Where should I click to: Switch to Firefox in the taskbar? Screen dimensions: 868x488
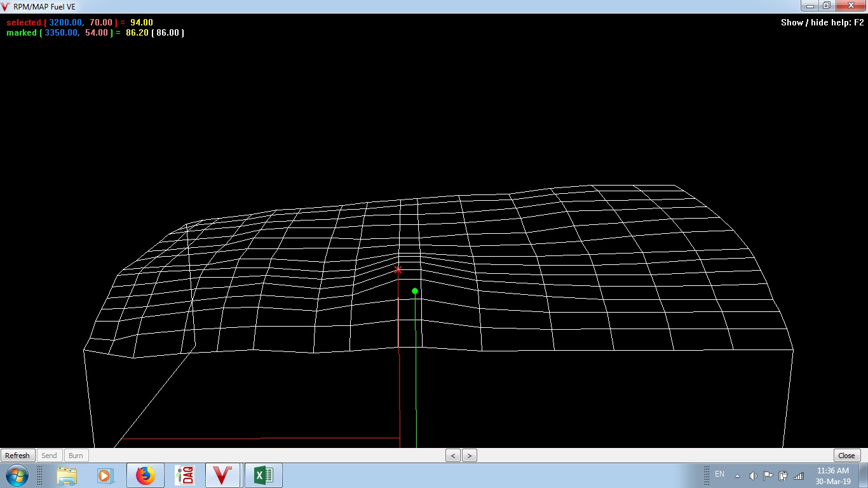coord(146,475)
